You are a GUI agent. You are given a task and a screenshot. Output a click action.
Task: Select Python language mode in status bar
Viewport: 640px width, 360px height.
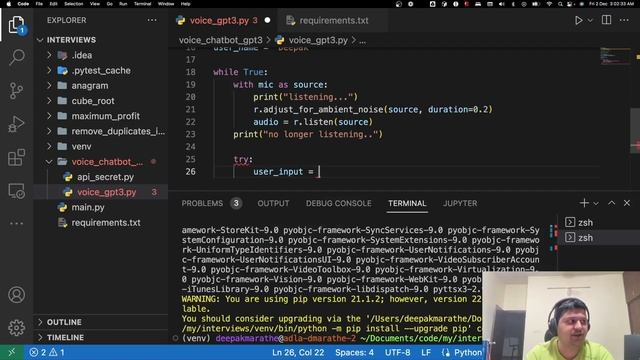pyautogui.click(x=468, y=352)
